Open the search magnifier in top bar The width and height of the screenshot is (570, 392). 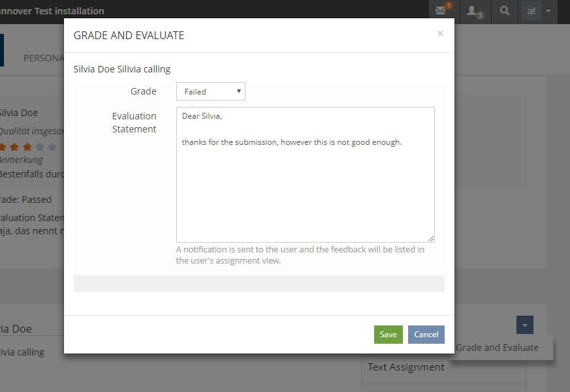tap(504, 11)
